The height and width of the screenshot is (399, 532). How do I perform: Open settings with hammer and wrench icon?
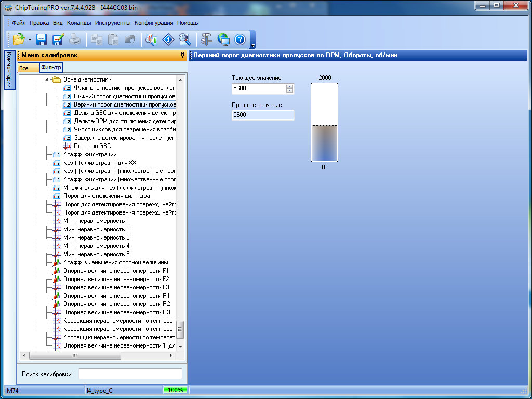coord(206,39)
